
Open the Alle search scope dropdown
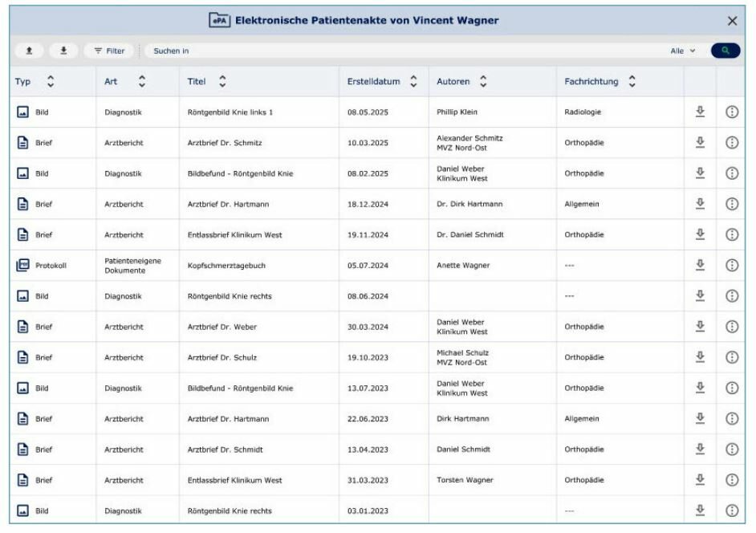click(x=683, y=51)
